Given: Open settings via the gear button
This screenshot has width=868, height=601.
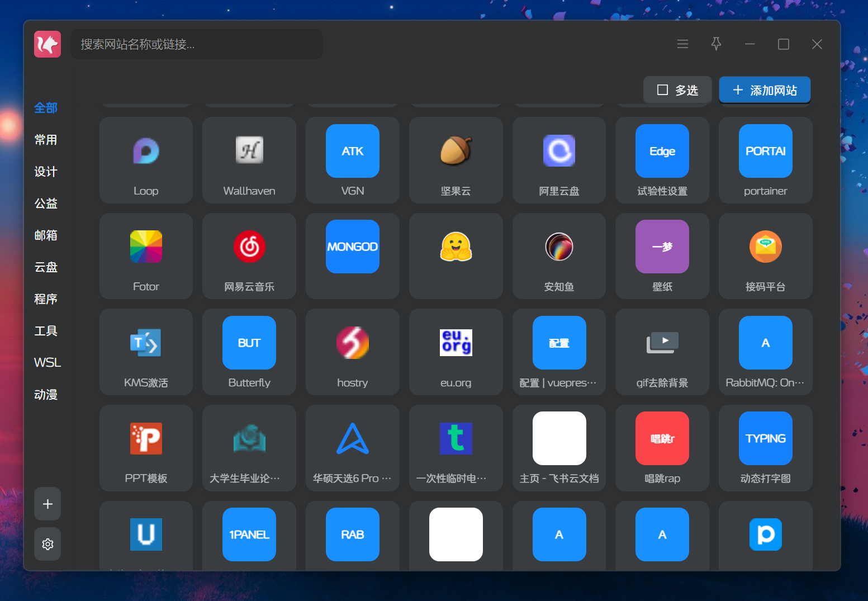Looking at the screenshot, I should [x=48, y=544].
